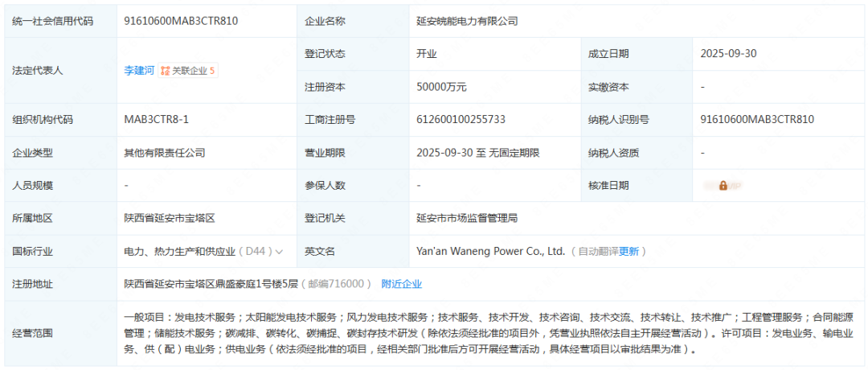Click the 注册地址 label cell

61,284
